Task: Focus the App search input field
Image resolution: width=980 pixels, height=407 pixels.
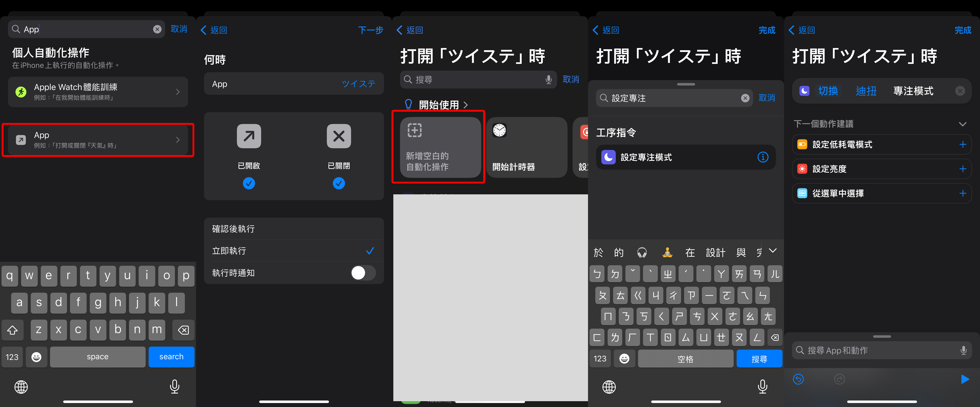Action: coord(86,29)
